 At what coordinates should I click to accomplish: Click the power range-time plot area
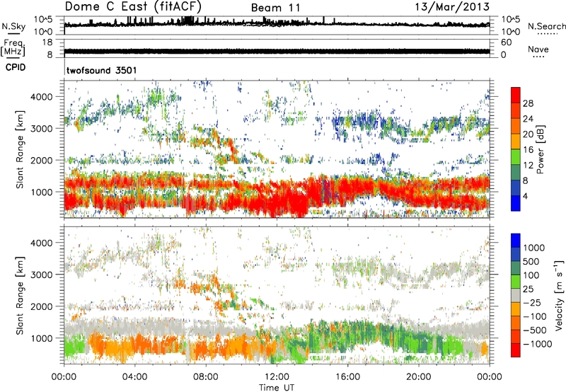pos(277,149)
